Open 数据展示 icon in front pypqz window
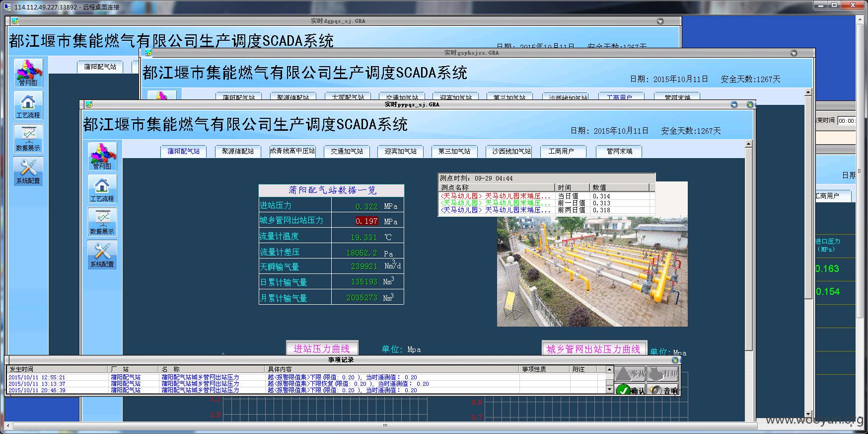The height and width of the screenshot is (434, 868). 102,221
